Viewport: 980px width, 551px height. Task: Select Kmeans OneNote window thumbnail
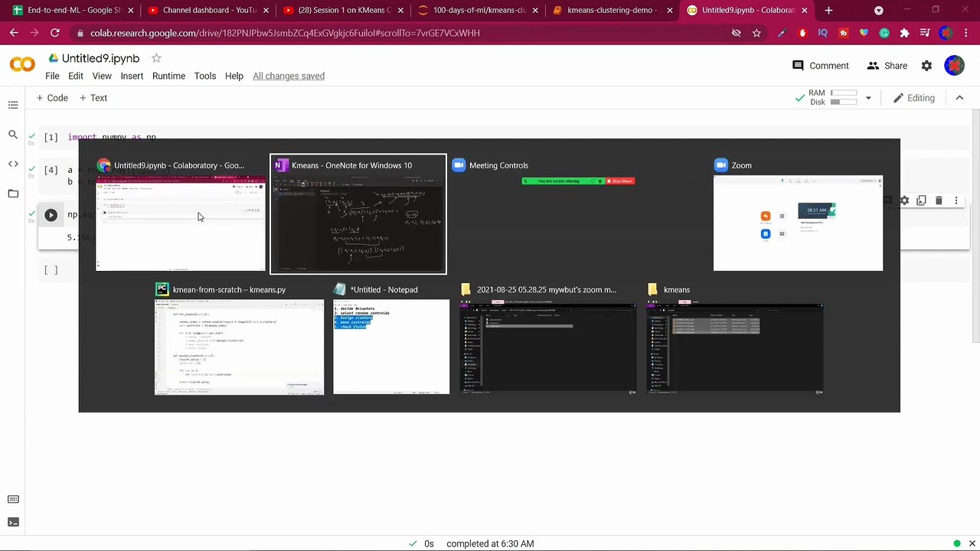(358, 214)
